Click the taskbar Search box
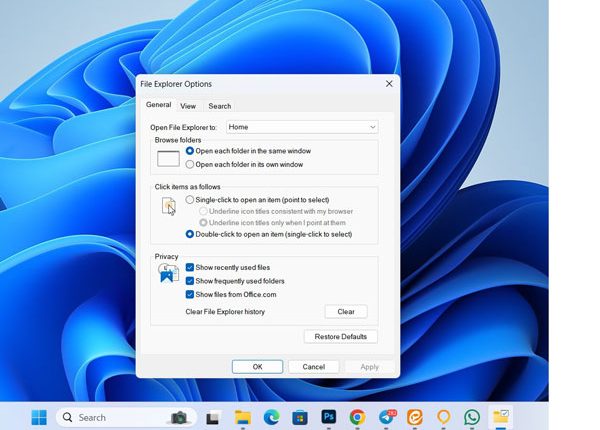This screenshot has height=430, width=600. tap(126, 417)
